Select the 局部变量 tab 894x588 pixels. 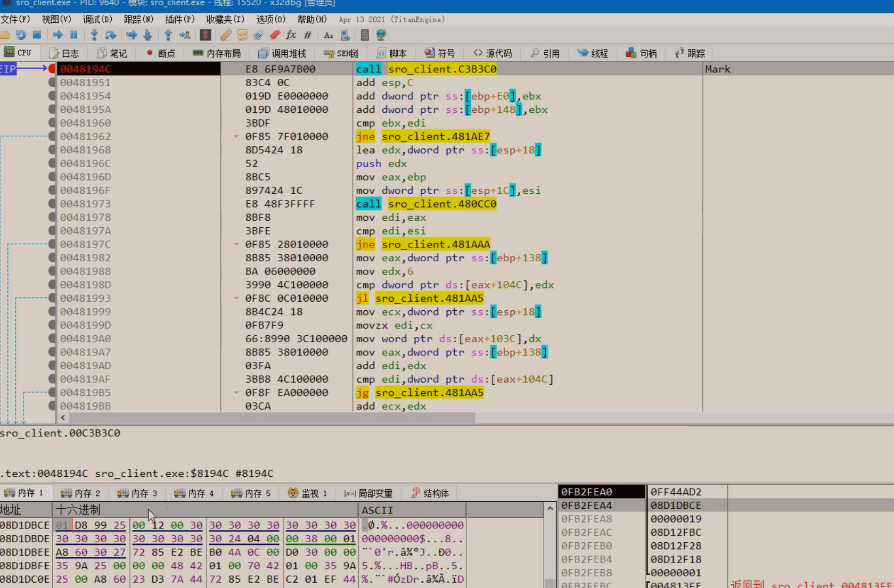tap(368, 493)
